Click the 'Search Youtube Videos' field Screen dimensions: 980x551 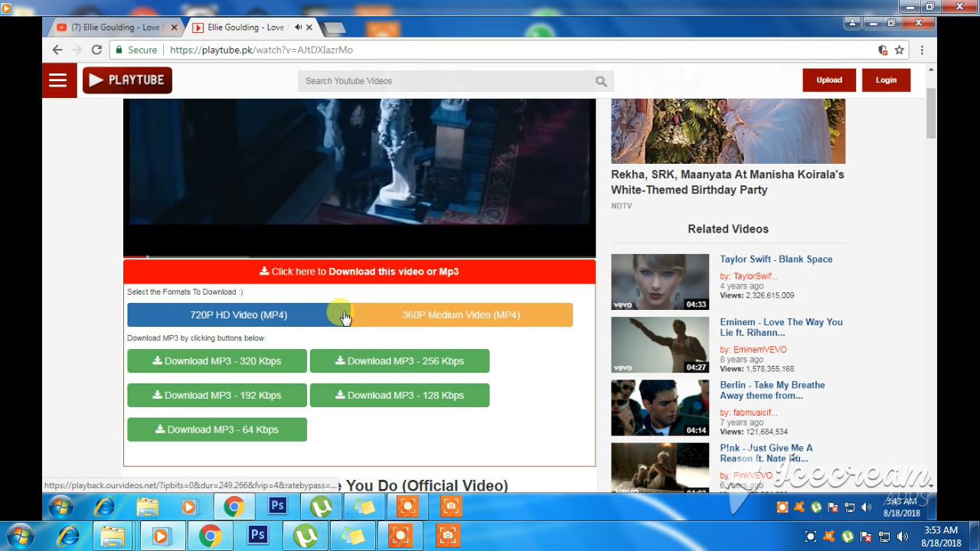click(446, 81)
